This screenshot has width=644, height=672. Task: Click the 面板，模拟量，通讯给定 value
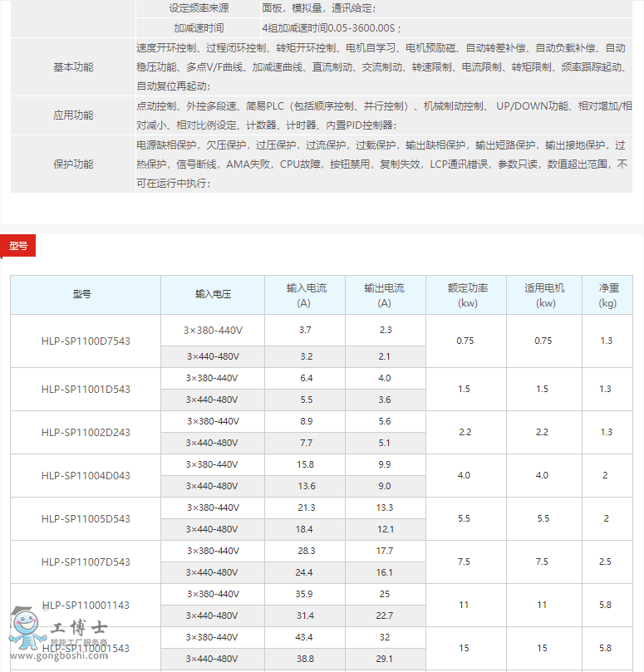point(319,8)
